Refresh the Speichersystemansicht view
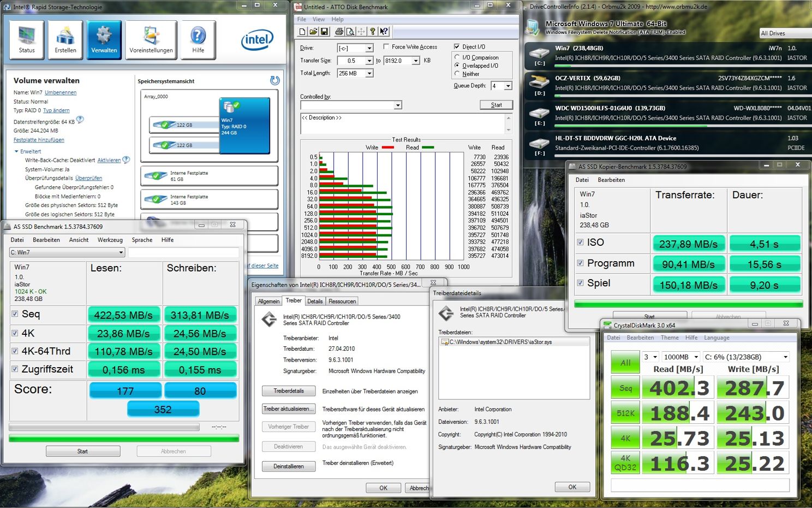This screenshot has height=508, width=812. point(275,81)
